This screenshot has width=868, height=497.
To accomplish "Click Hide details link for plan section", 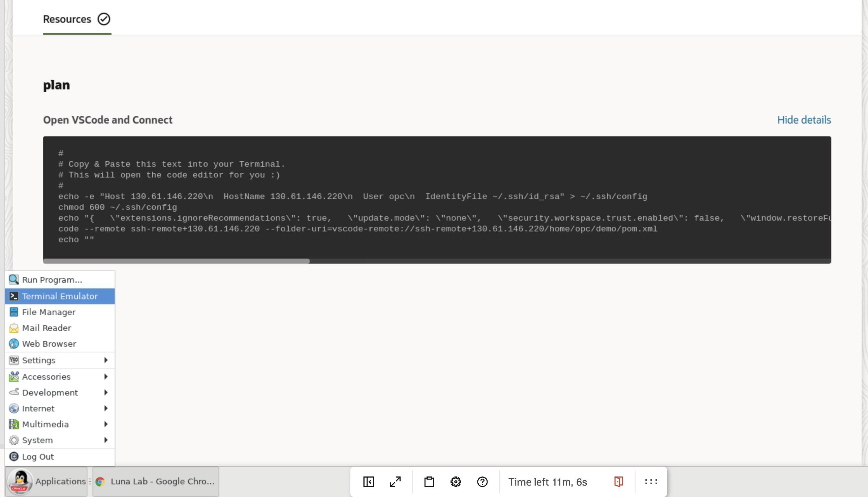I will pos(804,119).
